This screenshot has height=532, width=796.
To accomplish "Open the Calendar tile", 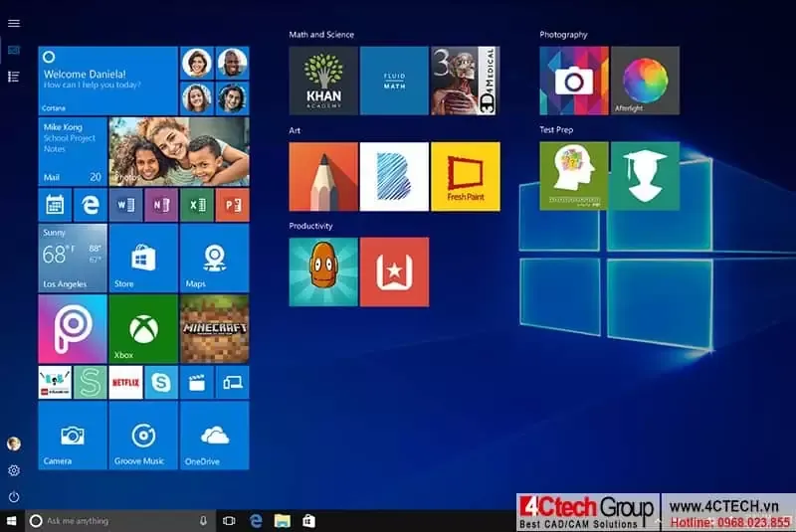I will 55,205.
